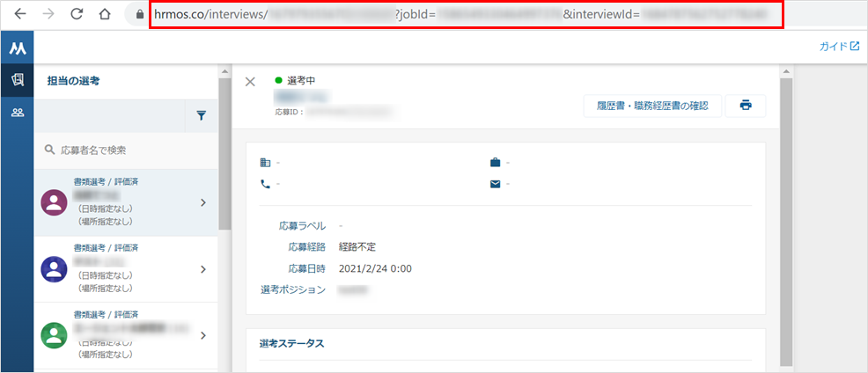Open 履歴書・職務経歴書の確認 button
The width and height of the screenshot is (868, 373).
tap(652, 106)
